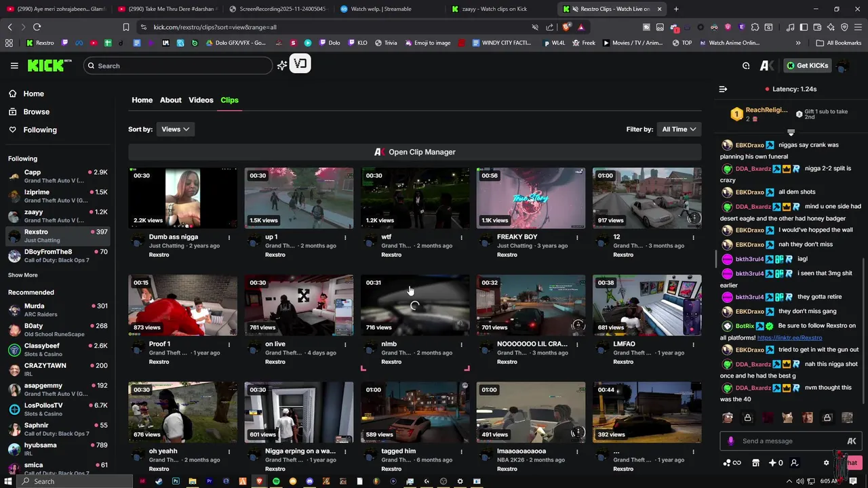
Task: Open the user avatar menu top right
Action: point(843,66)
